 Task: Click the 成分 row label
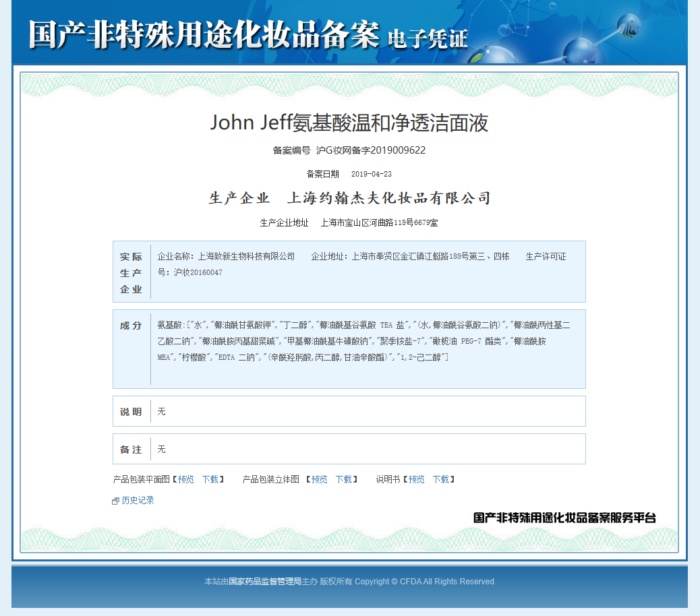131,326
